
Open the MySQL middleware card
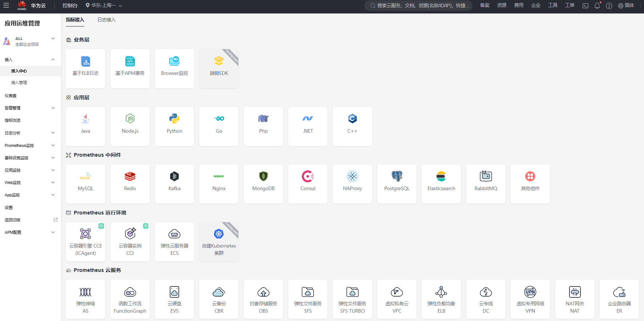coord(85,184)
